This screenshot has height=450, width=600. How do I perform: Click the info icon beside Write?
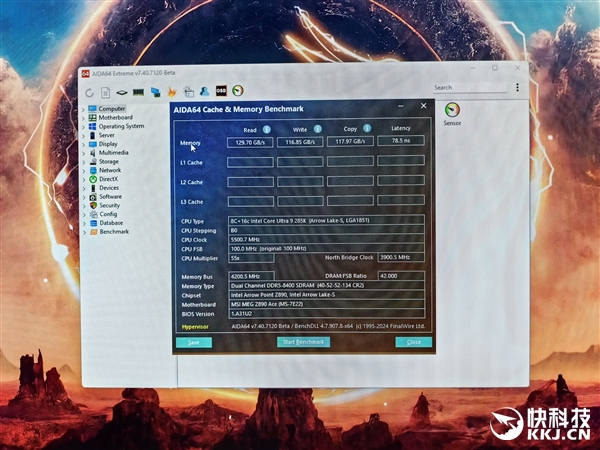pos(318,129)
